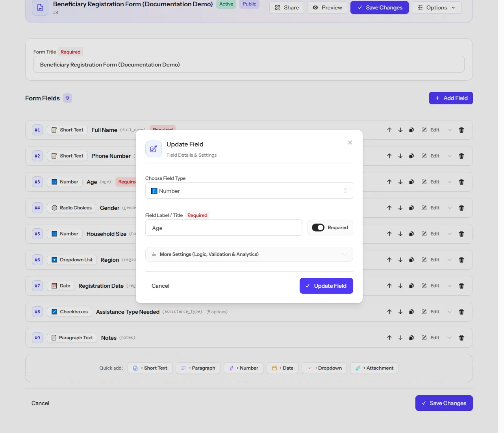The image size is (504, 433).
Task: Delete the Assistance Type Needed field
Action: (461, 312)
